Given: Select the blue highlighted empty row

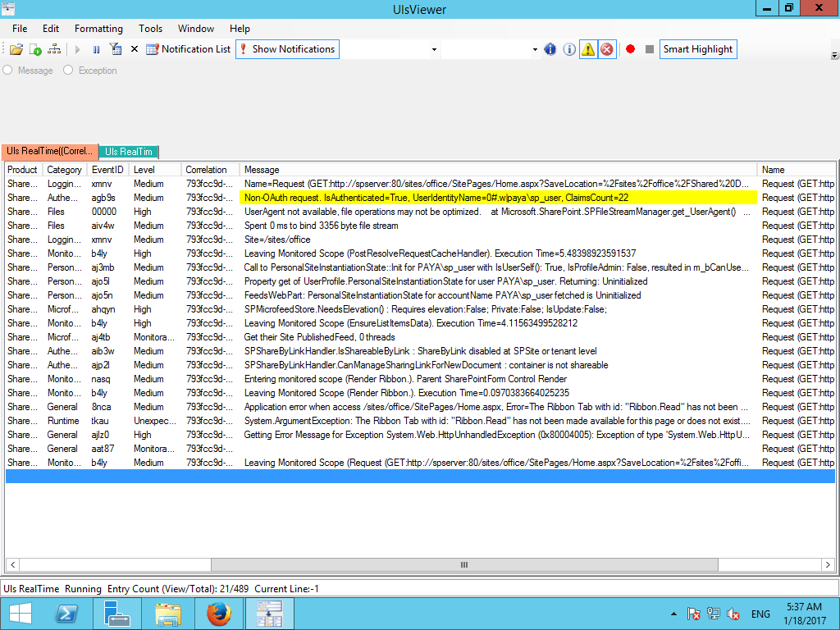Looking at the screenshot, I should pos(420,477).
